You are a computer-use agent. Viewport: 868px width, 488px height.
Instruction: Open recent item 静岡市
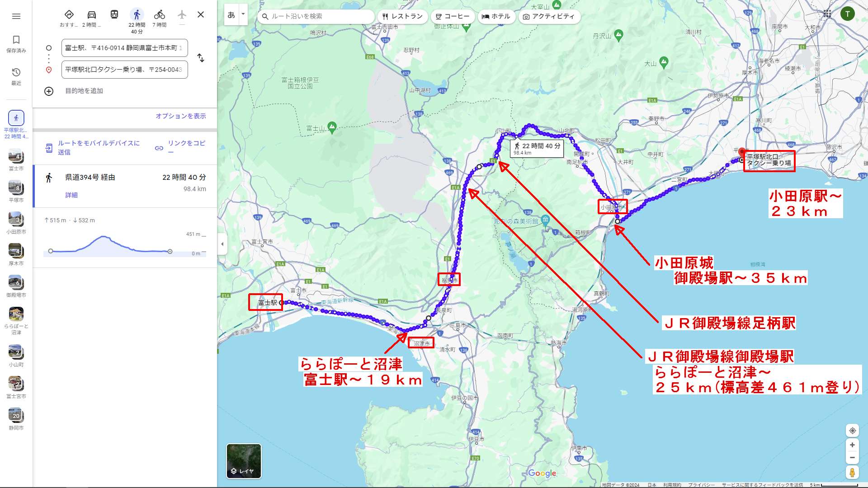tap(16, 419)
